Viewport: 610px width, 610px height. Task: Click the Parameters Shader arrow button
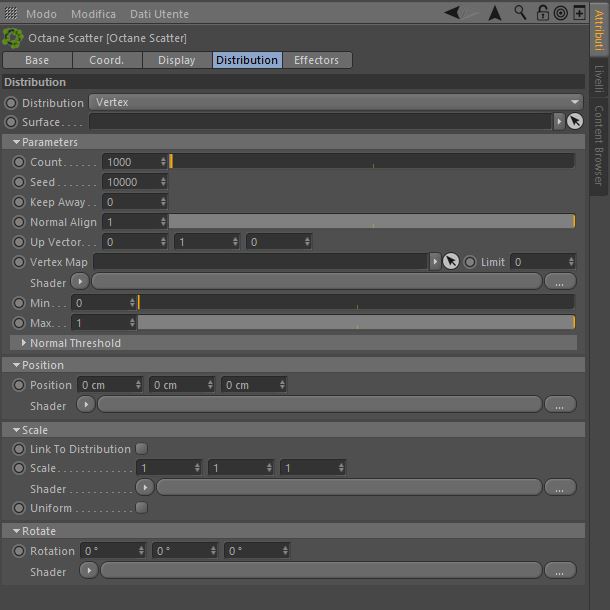(80, 281)
